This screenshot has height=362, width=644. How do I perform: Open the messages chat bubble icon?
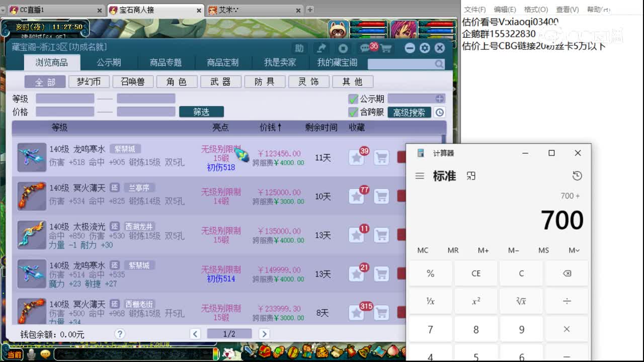point(366,48)
